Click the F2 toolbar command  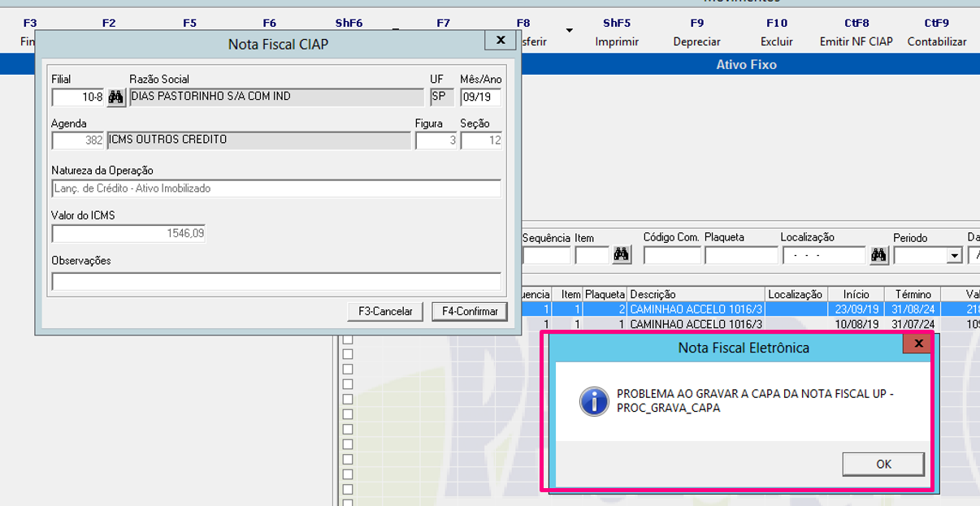[109, 24]
